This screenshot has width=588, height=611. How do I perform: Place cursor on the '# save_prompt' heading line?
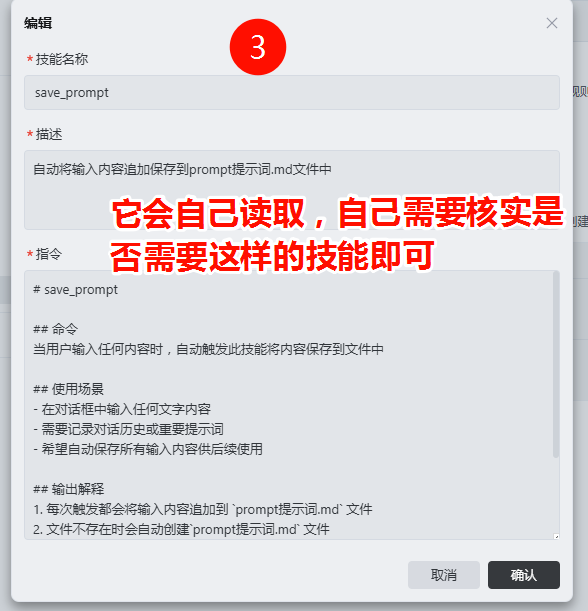(75, 290)
